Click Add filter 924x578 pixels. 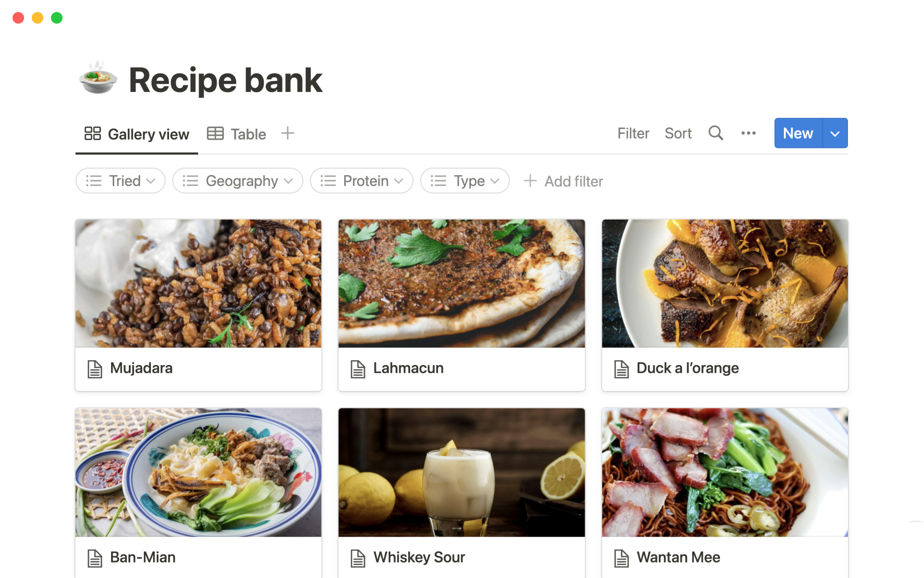point(563,181)
